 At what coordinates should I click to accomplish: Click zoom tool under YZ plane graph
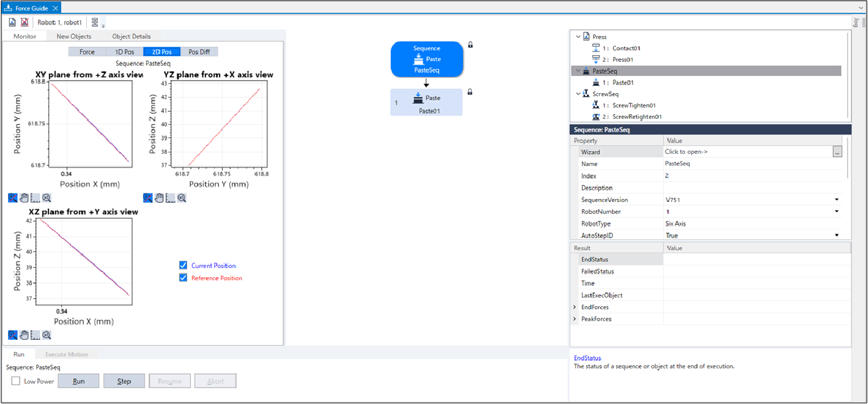pyautogui.click(x=148, y=198)
